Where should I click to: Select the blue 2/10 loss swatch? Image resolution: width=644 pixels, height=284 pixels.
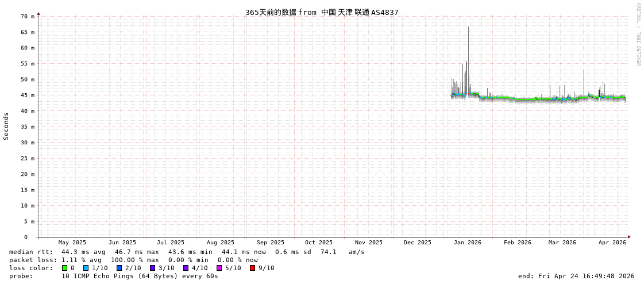pos(119,268)
